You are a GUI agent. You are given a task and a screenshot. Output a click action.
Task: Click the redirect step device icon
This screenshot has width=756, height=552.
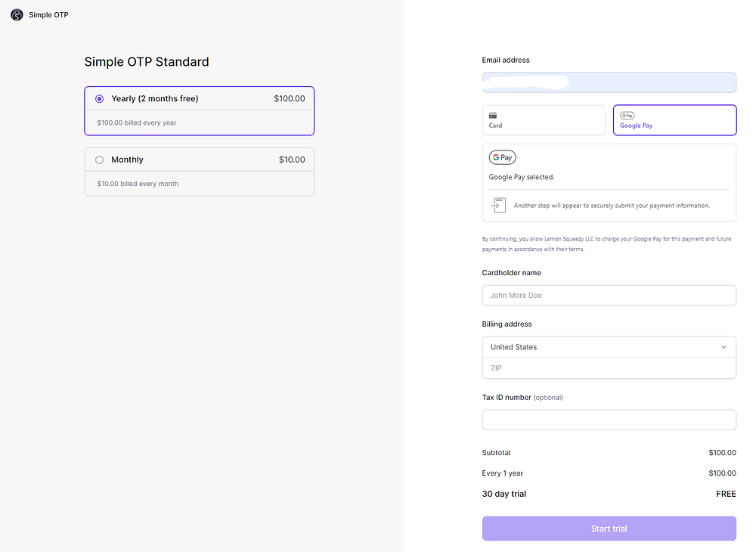[498, 205]
